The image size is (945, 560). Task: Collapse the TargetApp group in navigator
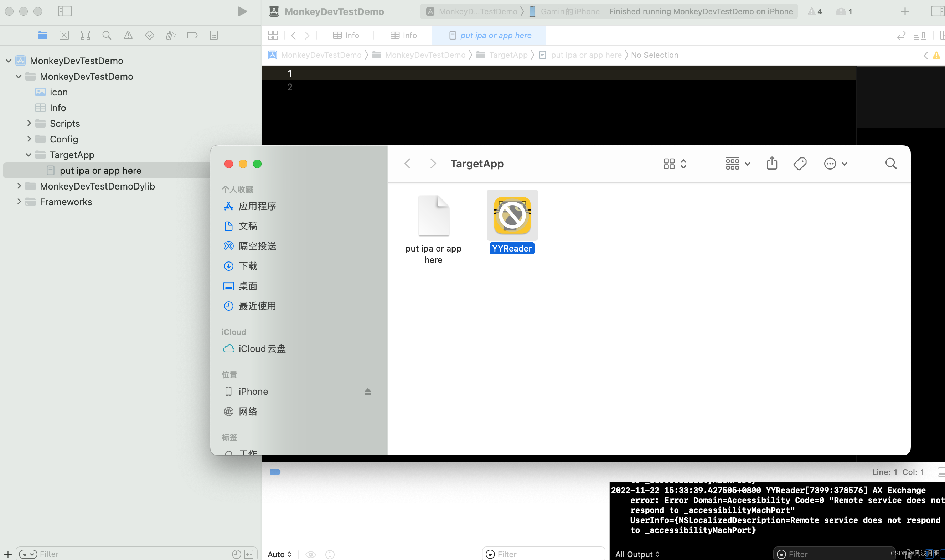pyautogui.click(x=28, y=154)
